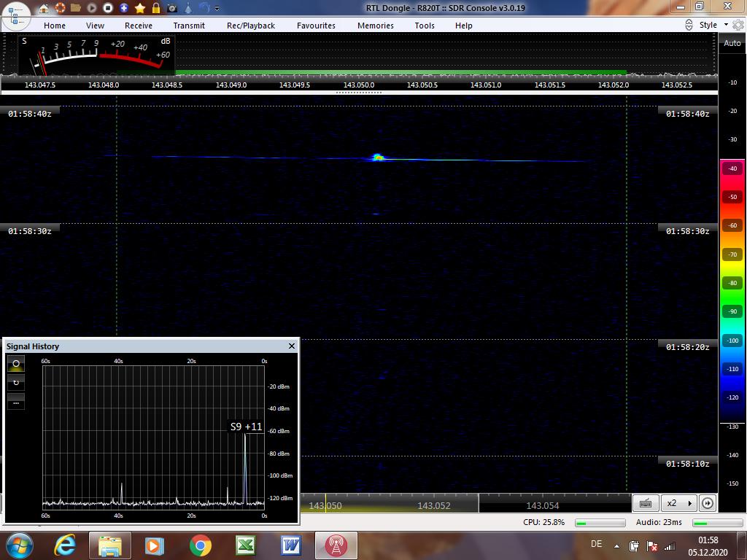The image size is (747, 560).
Task: Click the Stop button in title toolbar
Action: click(x=108, y=7)
